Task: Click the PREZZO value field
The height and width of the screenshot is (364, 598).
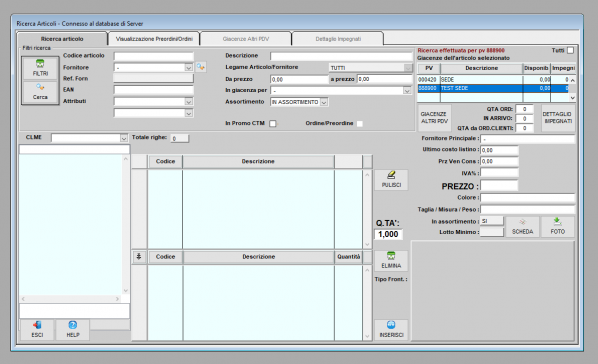Action: coord(499,186)
